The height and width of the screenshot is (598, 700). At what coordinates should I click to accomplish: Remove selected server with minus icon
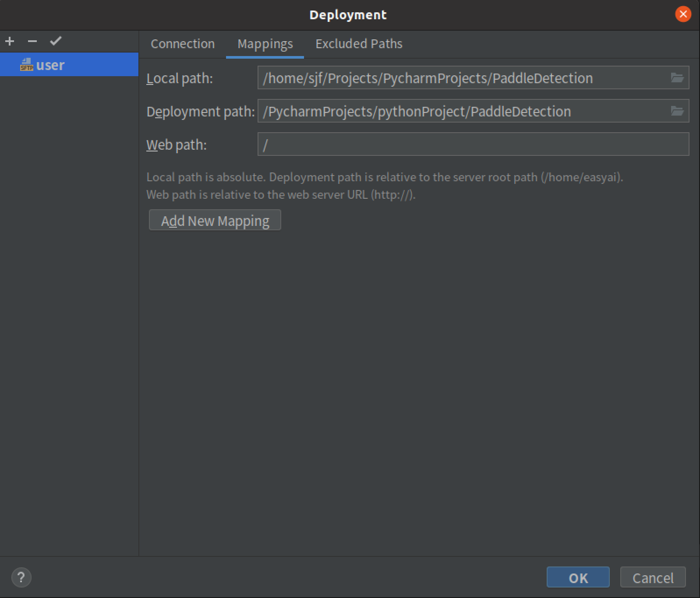point(32,41)
